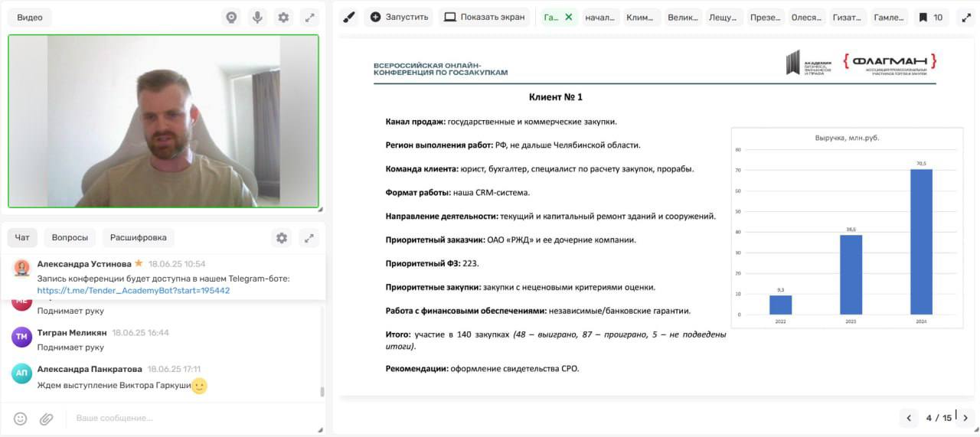Switch to the Гамле... tab
Viewport: 980px width, 437px height.
click(x=889, y=17)
